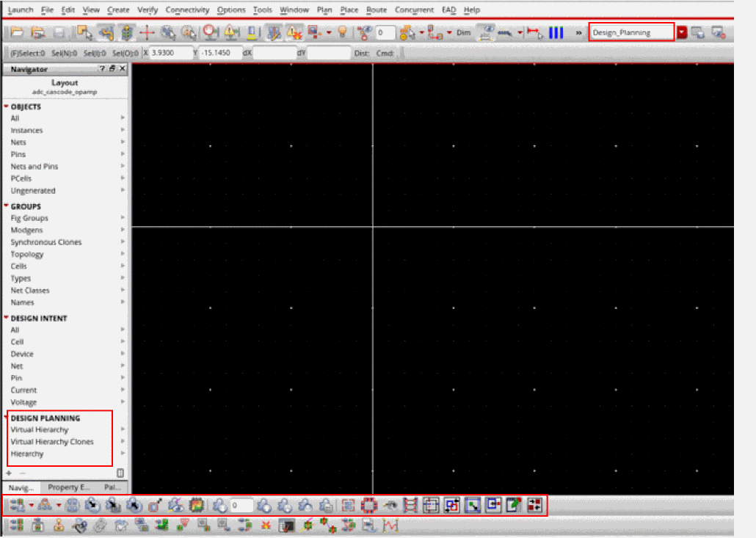Click the blue vertical bars toolbar icon
The width and height of the screenshot is (756, 538).
point(556,32)
